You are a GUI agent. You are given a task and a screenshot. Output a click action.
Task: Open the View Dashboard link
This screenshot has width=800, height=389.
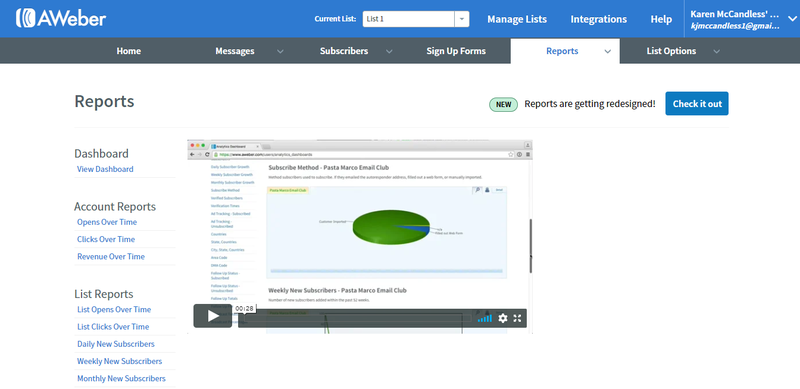(105, 169)
